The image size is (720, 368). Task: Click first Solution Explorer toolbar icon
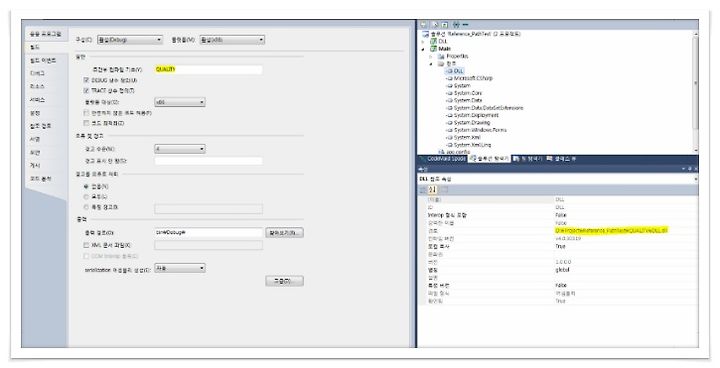(x=424, y=24)
